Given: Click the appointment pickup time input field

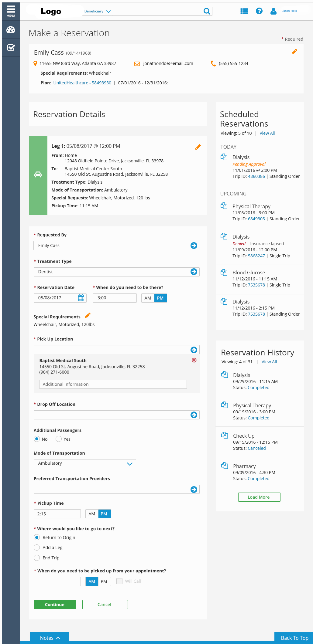Looking at the screenshot, I should [x=57, y=581].
